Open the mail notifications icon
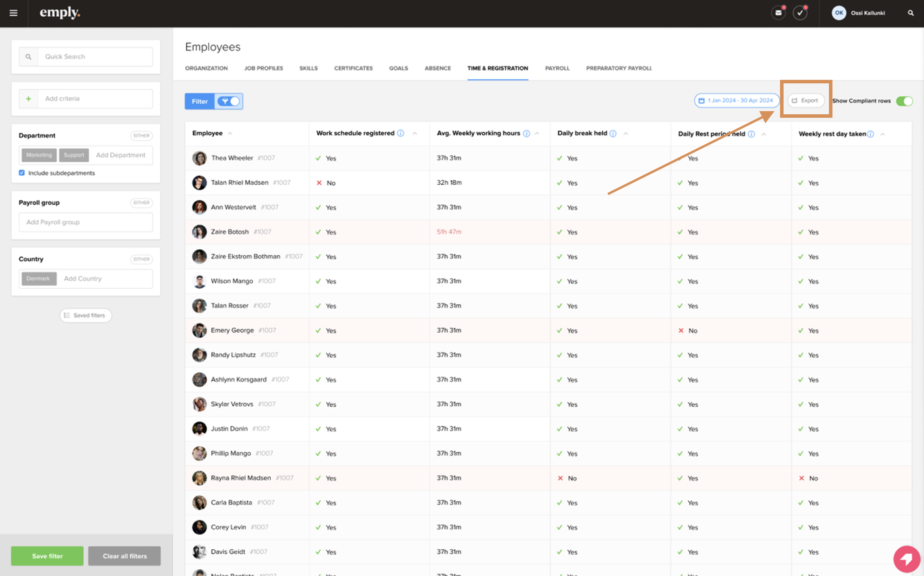The width and height of the screenshot is (924, 576). point(778,13)
